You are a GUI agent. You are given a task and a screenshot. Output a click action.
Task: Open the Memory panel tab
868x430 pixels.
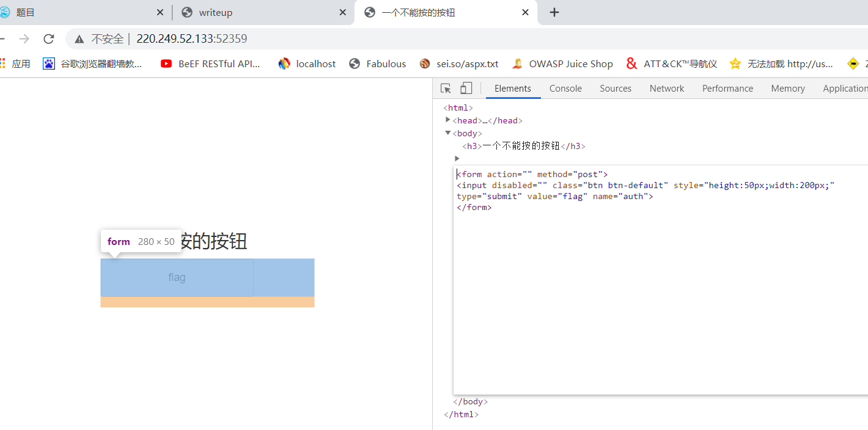click(x=788, y=89)
